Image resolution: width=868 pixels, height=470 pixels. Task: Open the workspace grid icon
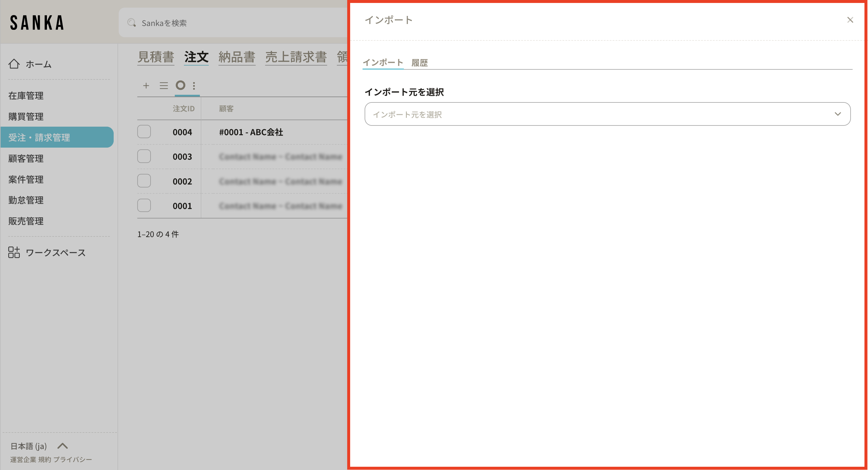pos(14,252)
